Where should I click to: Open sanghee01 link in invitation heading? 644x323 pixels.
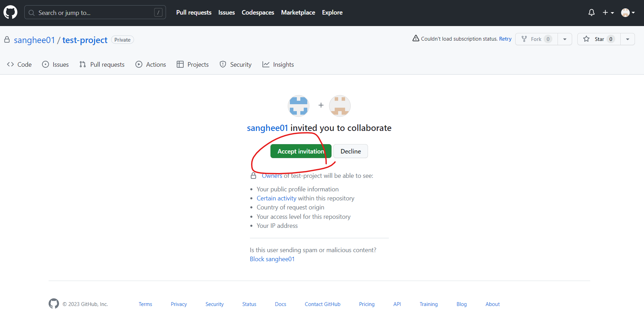pyautogui.click(x=267, y=128)
